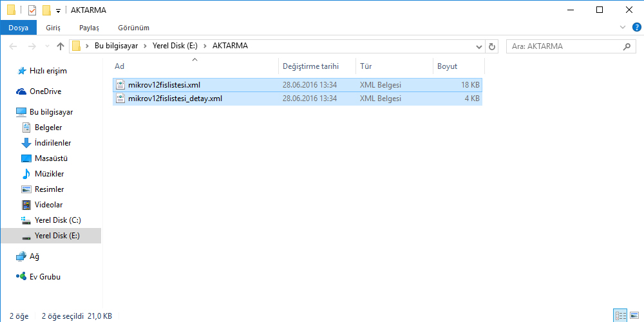Click the Properties quick access toolbar icon
The width and height of the screenshot is (644, 322).
point(32,10)
